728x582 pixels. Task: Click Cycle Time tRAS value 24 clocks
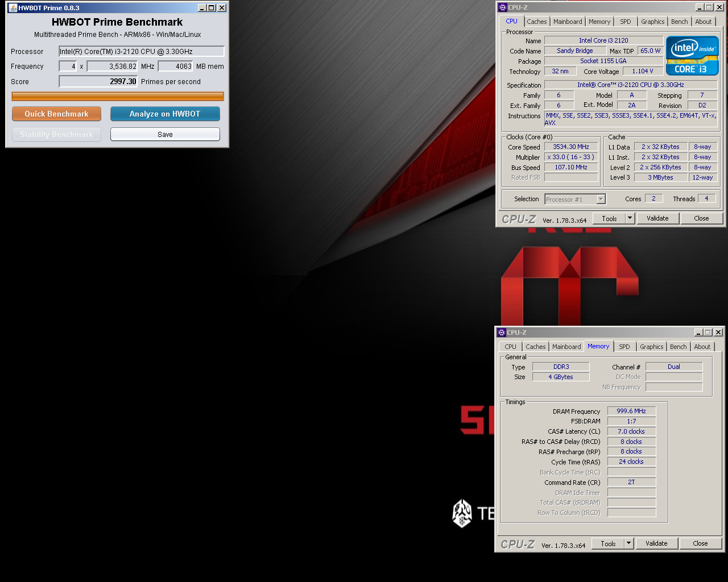631,462
